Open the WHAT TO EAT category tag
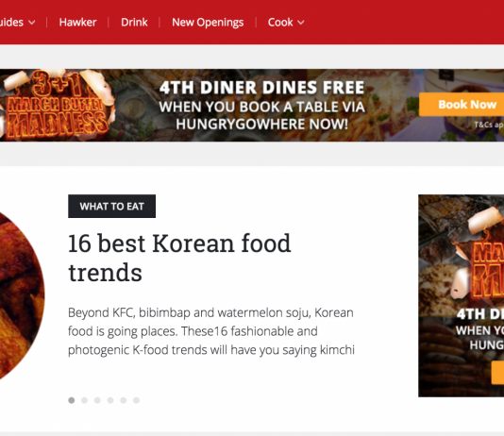Viewport: 504px width, 436px height. 112,206
